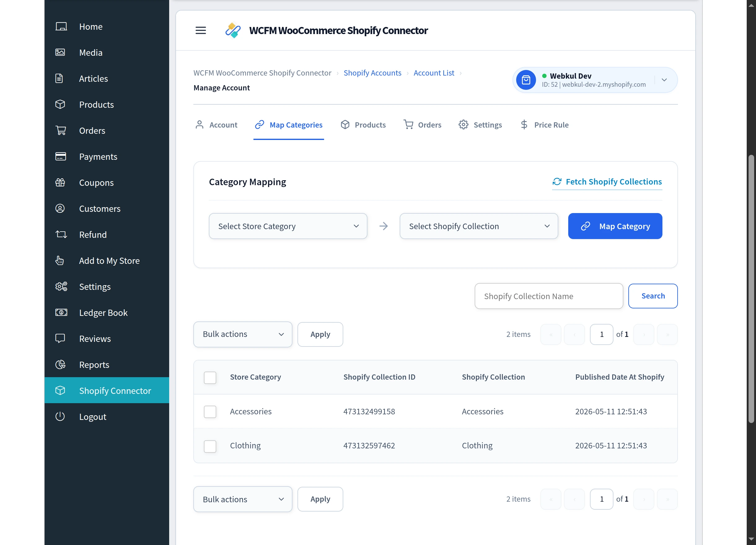This screenshot has height=545, width=756.
Task: Open the Products tab
Action: click(363, 125)
